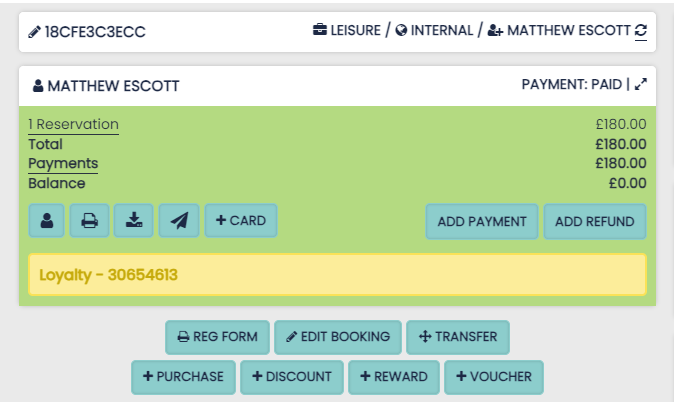Viewport: 674px width, 402px height.
Task: Send via the paper plane icon button
Action: pos(179,221)
